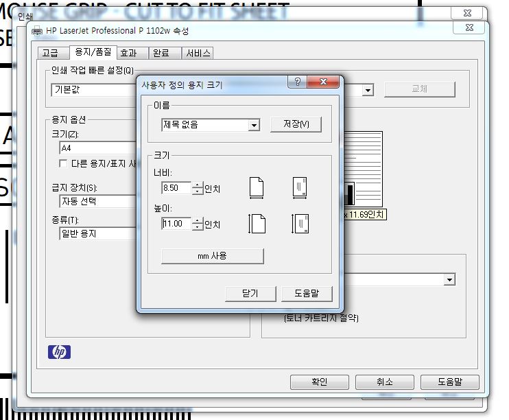Click the question mark help button
The image size is (509, 420).
(297, 82)
